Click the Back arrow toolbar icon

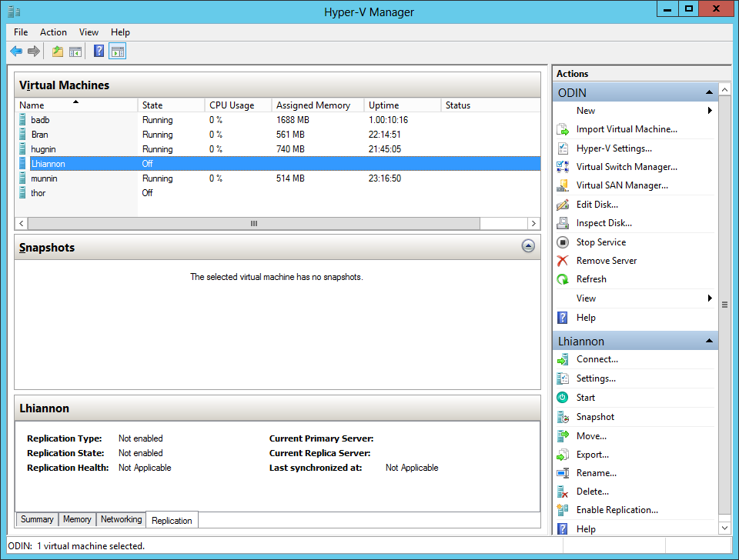coord(16,52)
